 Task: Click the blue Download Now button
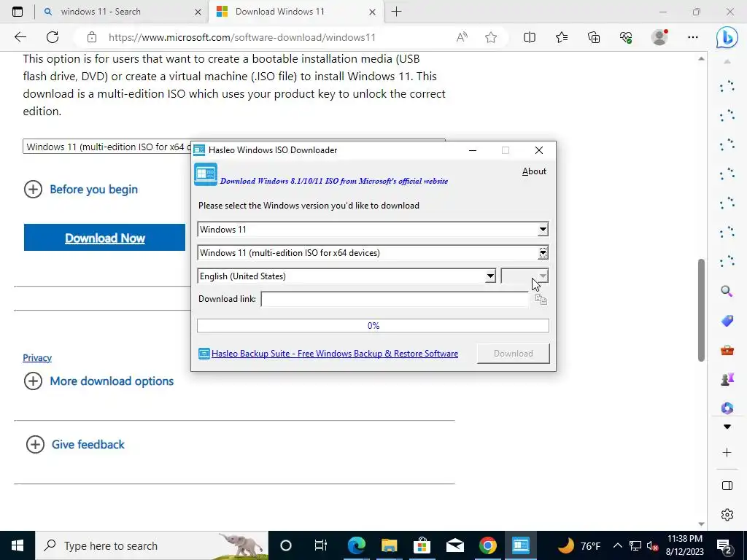click(x=104, y=237)
